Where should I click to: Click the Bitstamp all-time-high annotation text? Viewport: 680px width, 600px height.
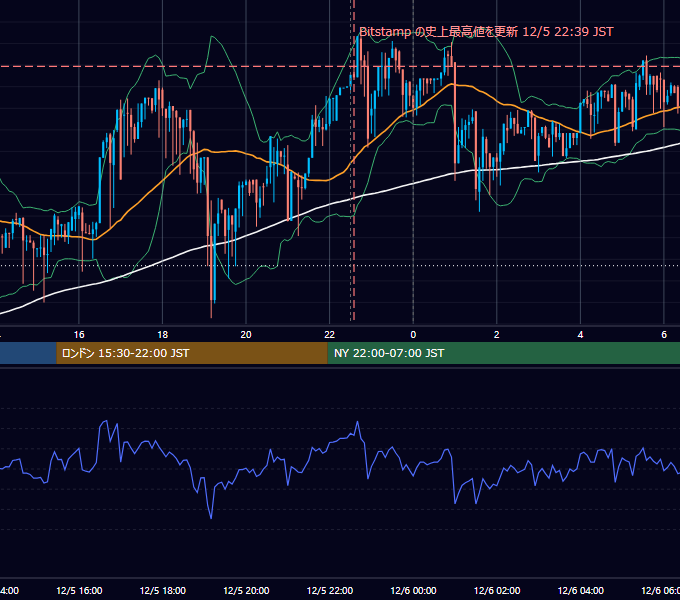point(486,32)
